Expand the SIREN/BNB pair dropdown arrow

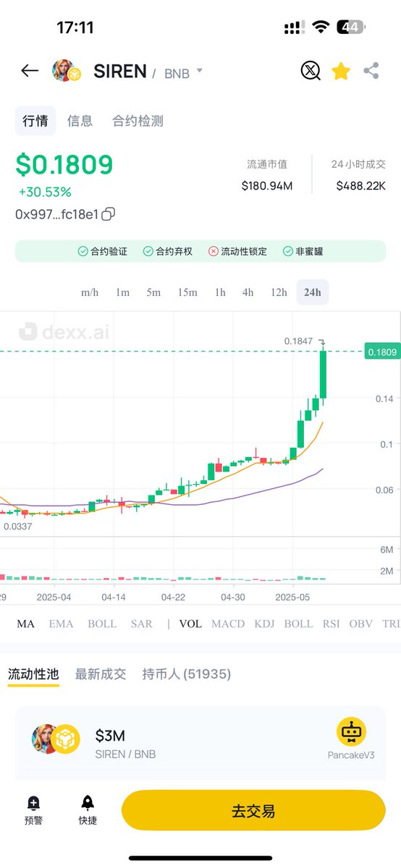199,72
